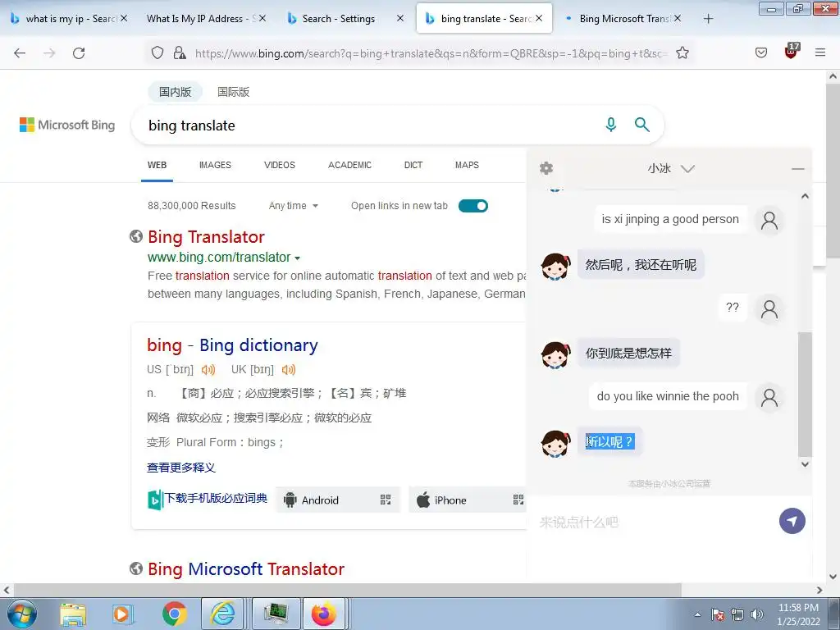
Task: Click the Android QR code icon
Action: 386,500
